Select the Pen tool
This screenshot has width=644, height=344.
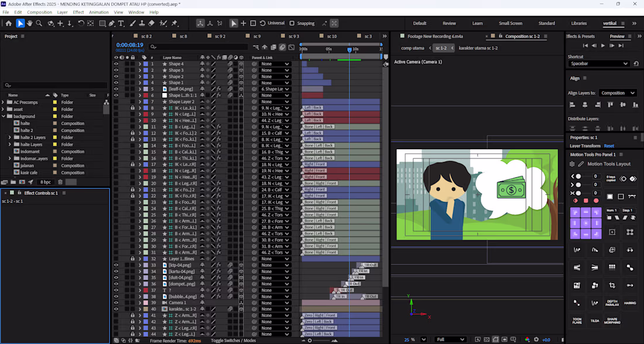pos(111,23)
